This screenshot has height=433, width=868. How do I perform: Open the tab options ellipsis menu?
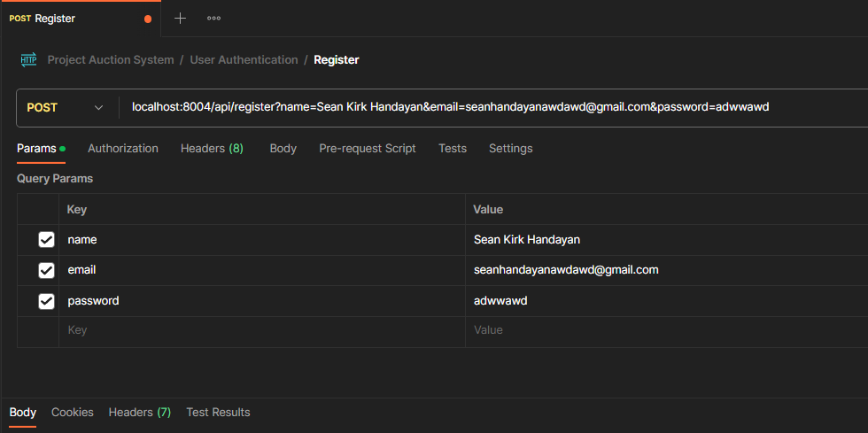(x=213, y=18)
